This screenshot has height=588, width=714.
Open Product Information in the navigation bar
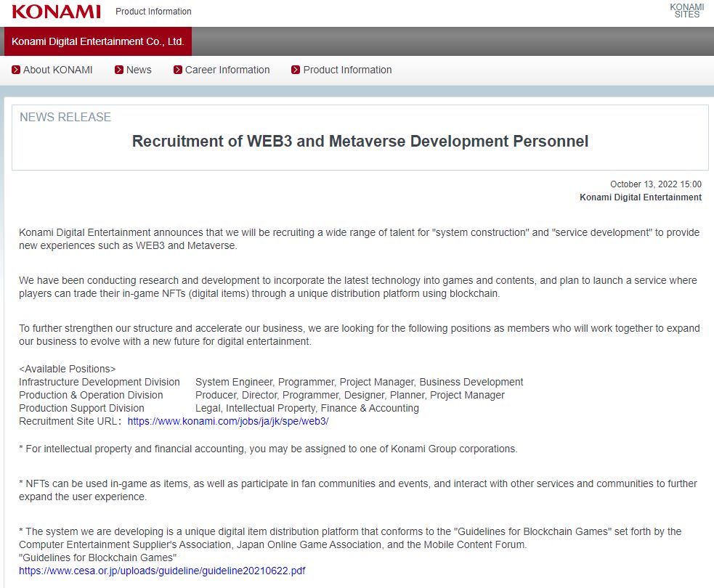[x=347, y=70]
